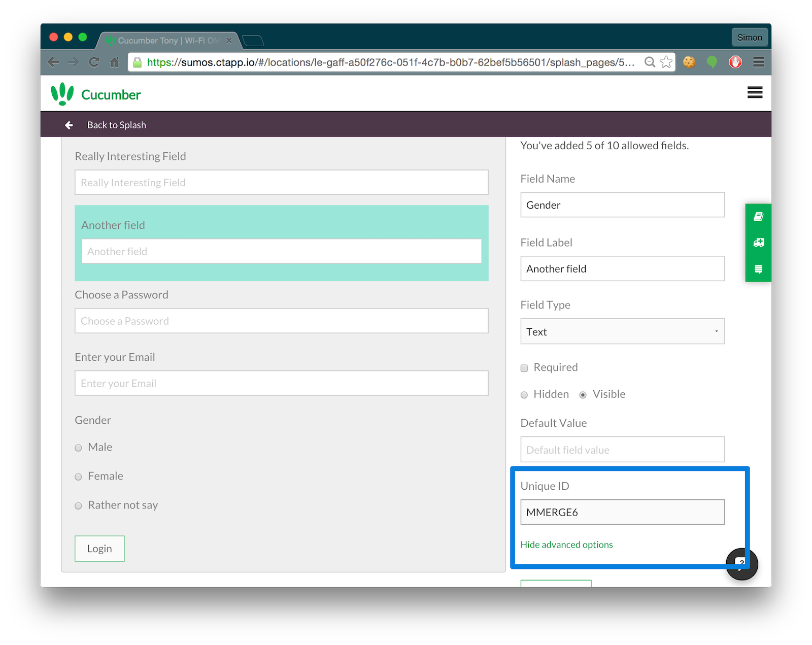Click Hide advanced options link
Screen dimensions: 812x645
(x=566, y=545)
